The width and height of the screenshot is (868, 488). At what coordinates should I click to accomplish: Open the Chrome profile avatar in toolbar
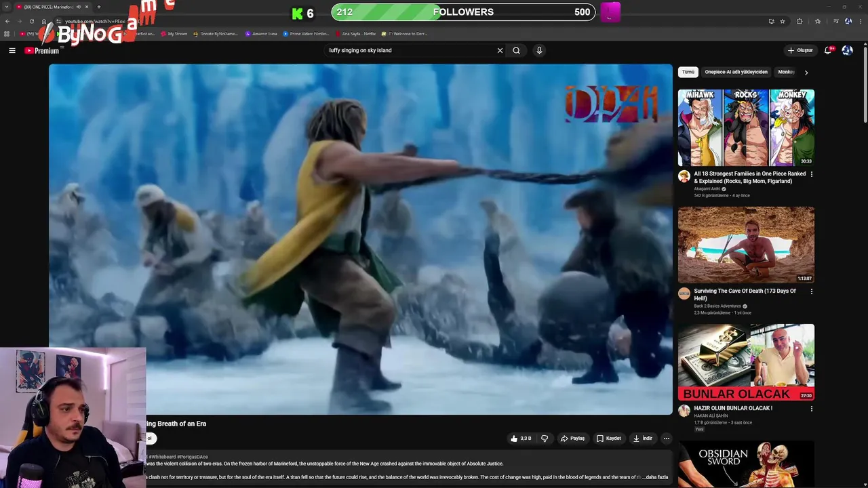click(848, 21)
